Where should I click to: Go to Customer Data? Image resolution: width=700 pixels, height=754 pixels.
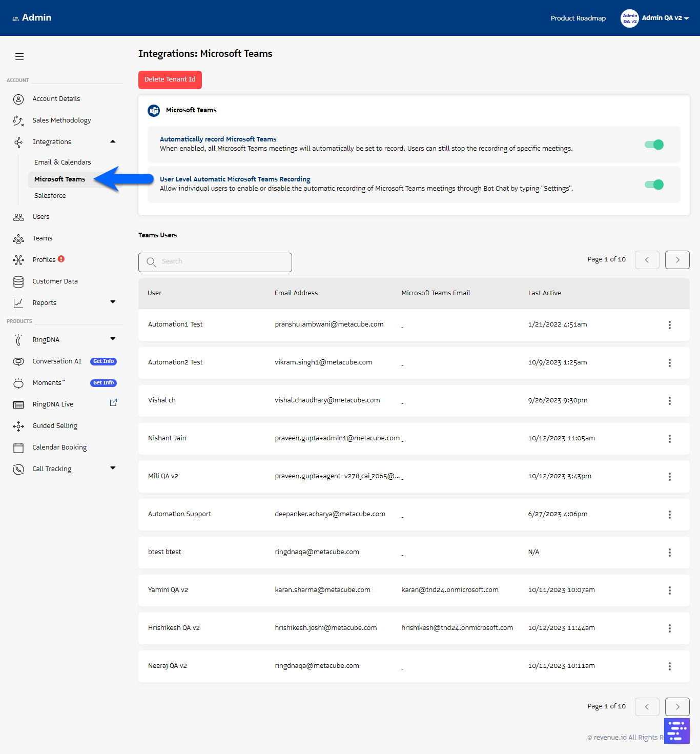55,281
